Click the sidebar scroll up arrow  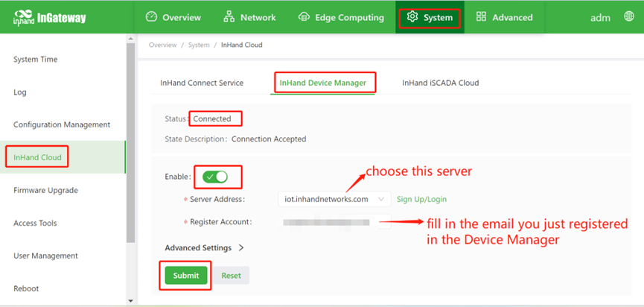[130, 39]
